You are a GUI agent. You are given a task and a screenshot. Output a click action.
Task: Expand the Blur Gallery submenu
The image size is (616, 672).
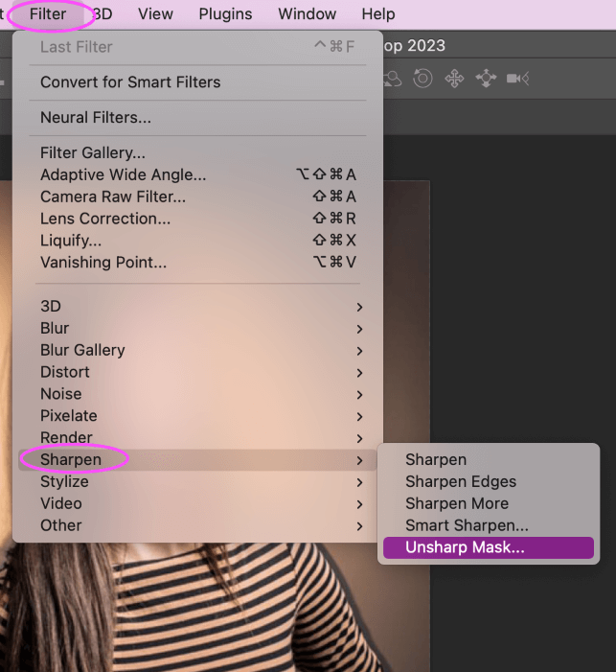click(197, 350)
